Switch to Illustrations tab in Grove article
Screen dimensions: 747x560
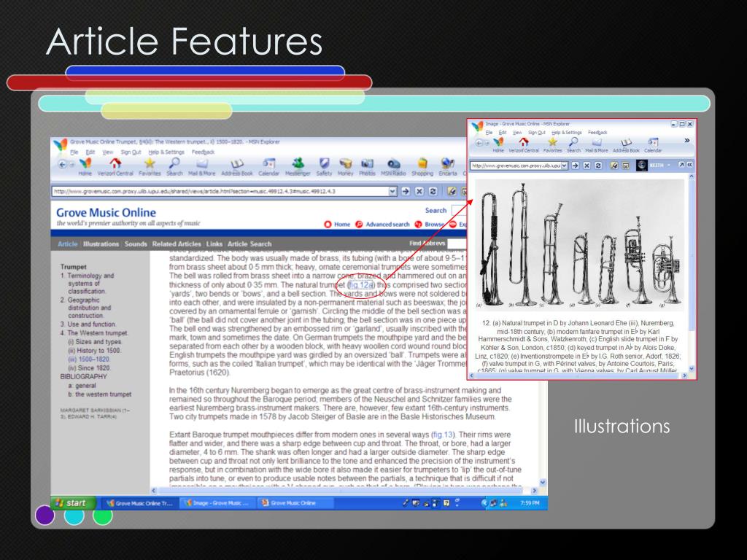(101, 244)
